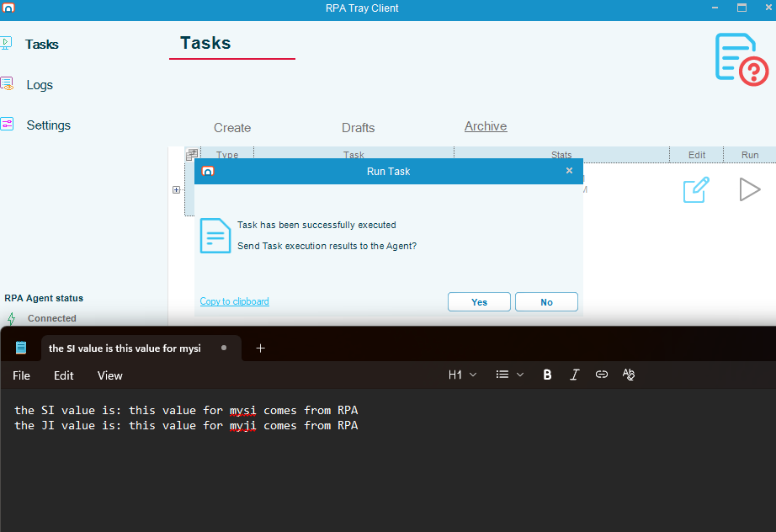Switch to the Drafts tab
The height and width of the screenshot is (532, 776).
coord(358,128)
